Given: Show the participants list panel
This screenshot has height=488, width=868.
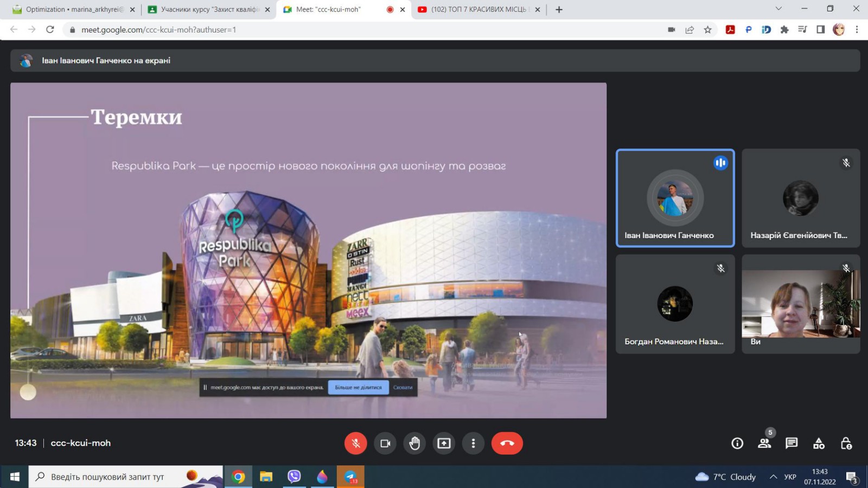Looking at the screenshot, I should click(764, 444).
